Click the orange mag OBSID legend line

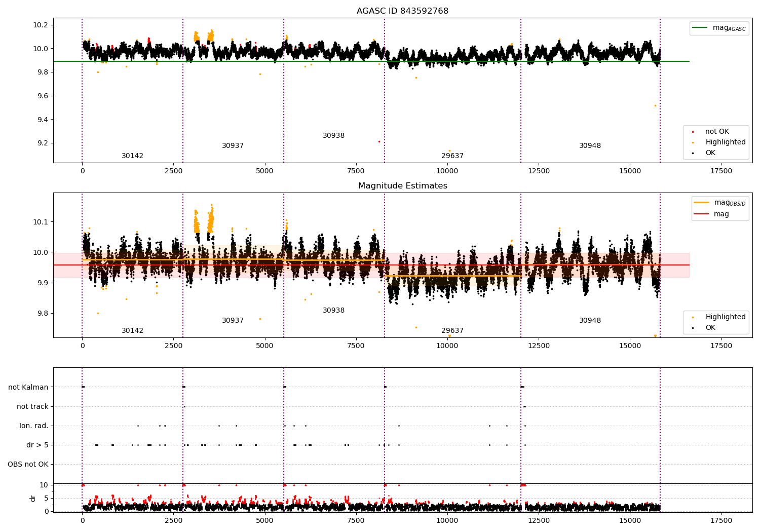coord(701,203)
